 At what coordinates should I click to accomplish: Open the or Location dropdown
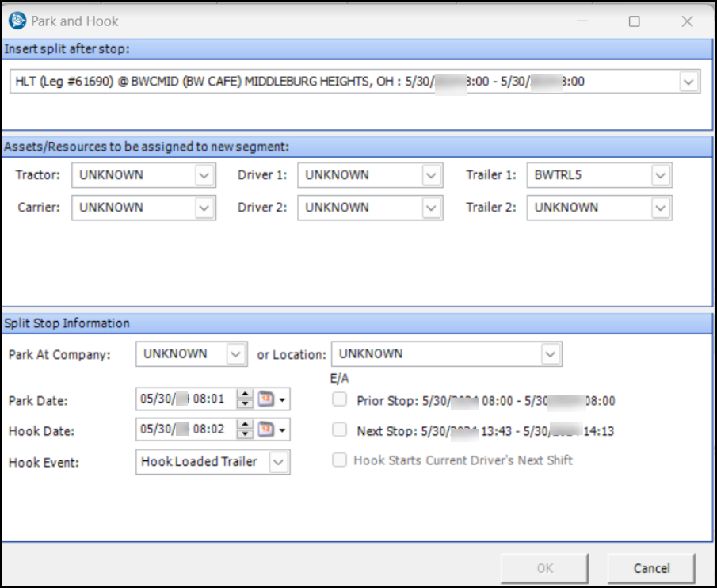(550, 354)
